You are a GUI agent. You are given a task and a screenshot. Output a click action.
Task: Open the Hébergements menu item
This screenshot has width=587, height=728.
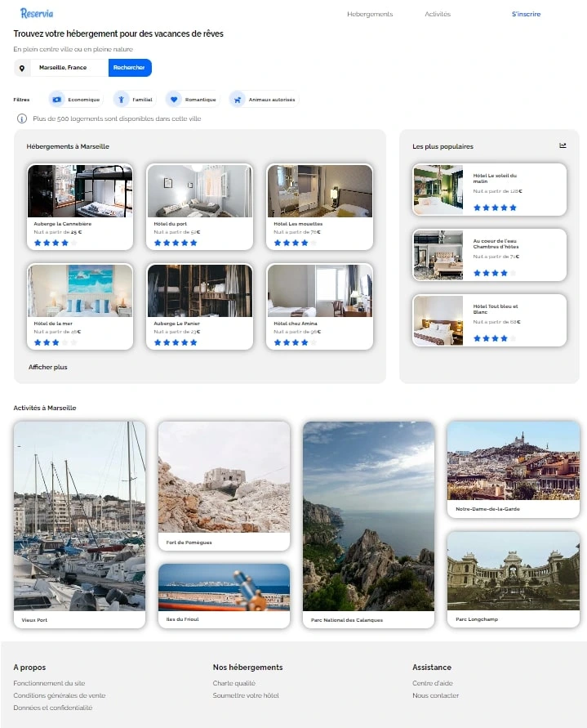pos(370,14)
